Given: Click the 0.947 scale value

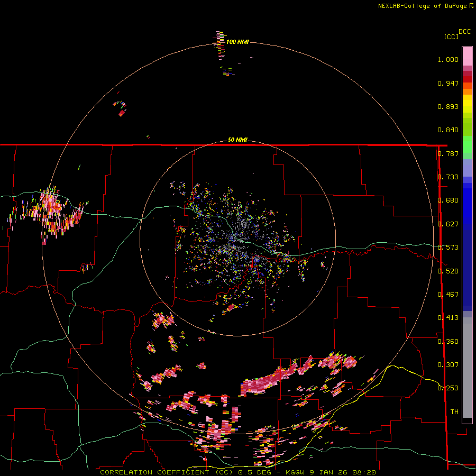Looking at the screenshot, I should (448, 83).
